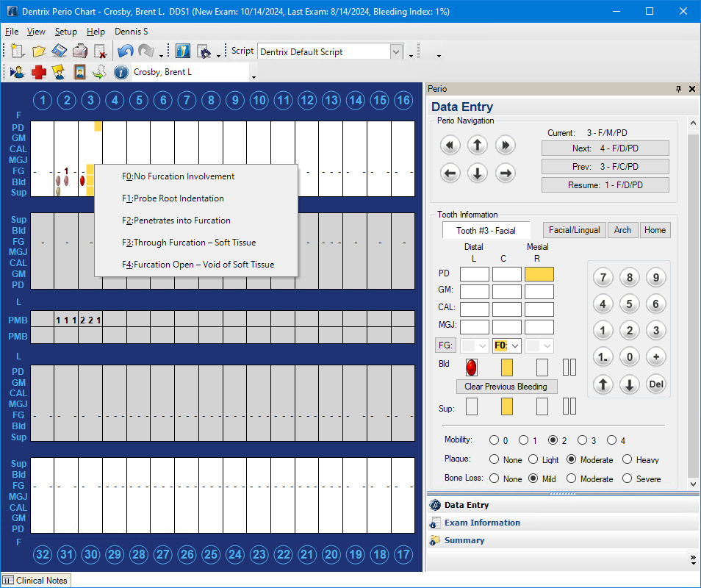Click the red bleeding indicator for distal site
This screenshot has height=588, width=701.
471,367
